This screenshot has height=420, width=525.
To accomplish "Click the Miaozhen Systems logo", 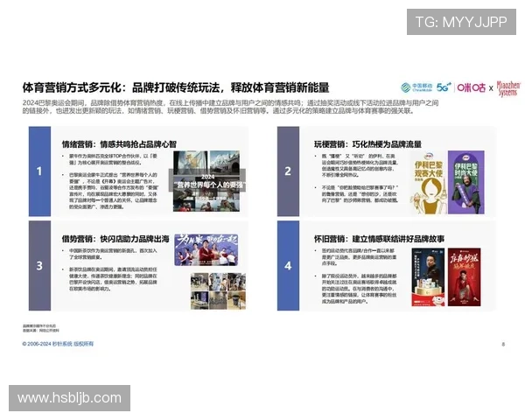I will pos(508,88).
